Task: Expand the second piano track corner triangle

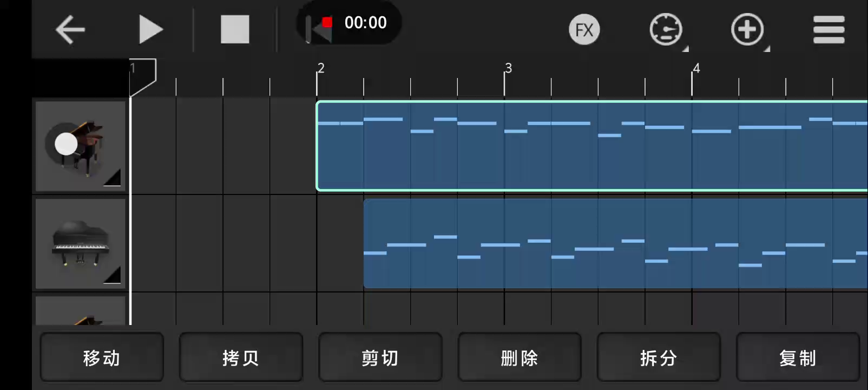Action: [x=113, y=275]
